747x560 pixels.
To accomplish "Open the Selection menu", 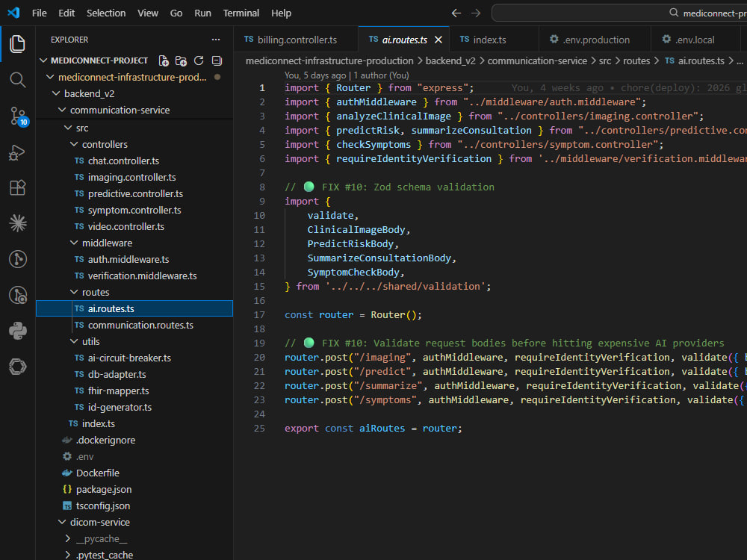I will pyautogui.click(x=106, y=13).
